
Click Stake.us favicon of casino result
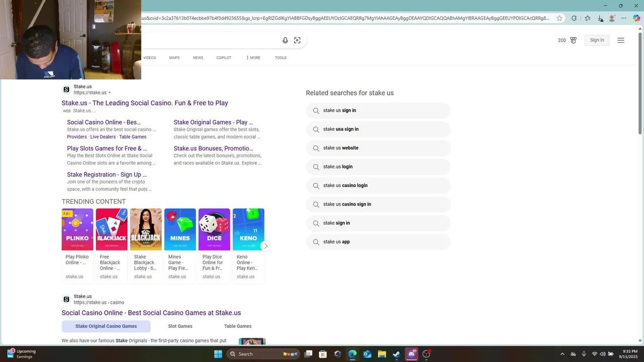pyautogui.click(x=66, y=299)
